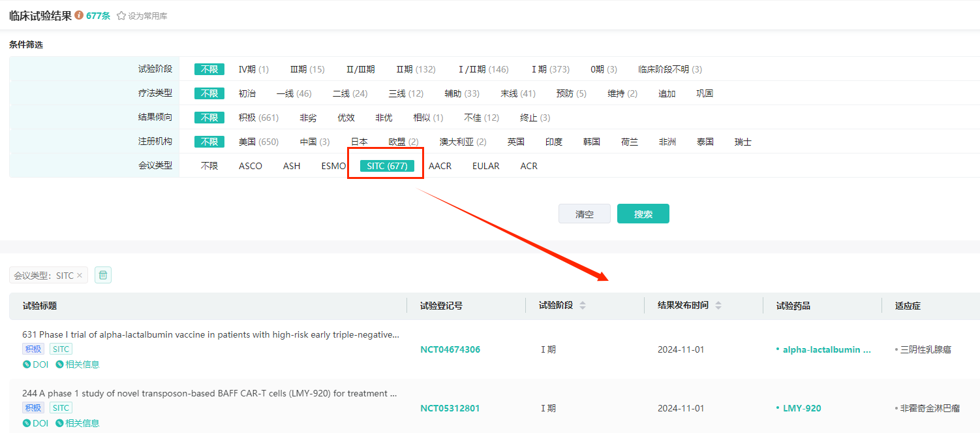Remove the 会议类型 SITC filter tag
The width and height of the screenshot is (980, 433).
coord(80,276)
